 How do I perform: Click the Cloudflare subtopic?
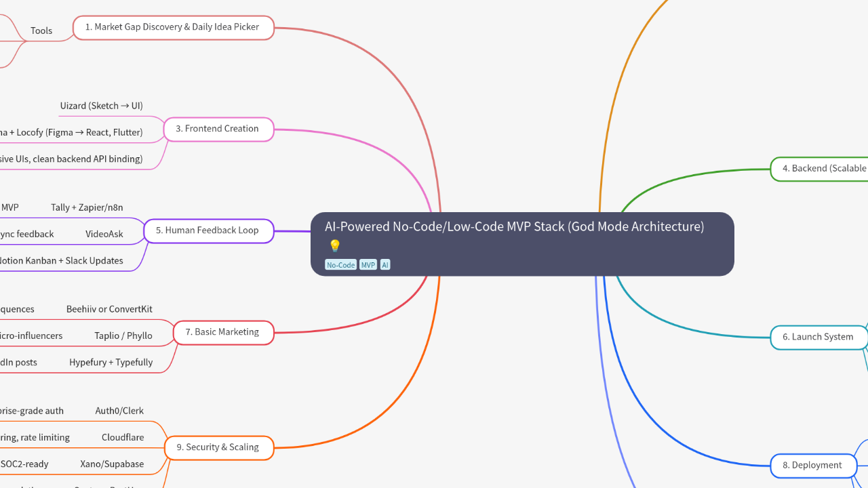coord(123,437)
